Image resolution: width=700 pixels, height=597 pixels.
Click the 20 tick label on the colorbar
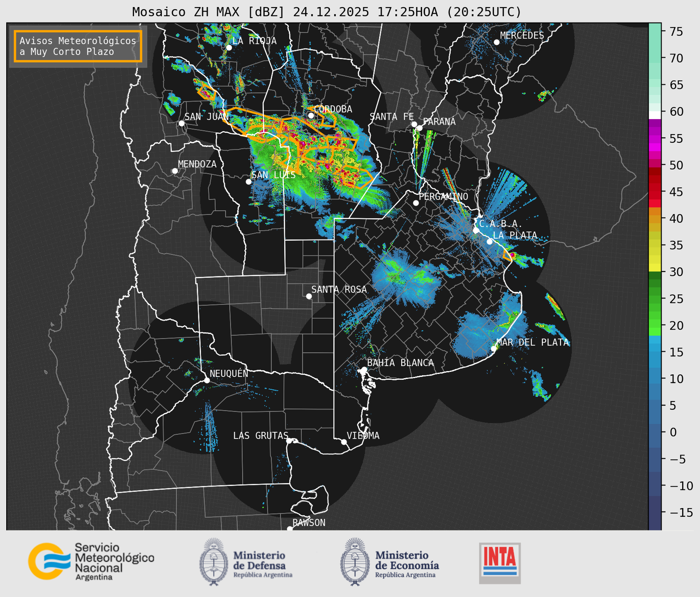pyautogui.click(x=676, y=325)
